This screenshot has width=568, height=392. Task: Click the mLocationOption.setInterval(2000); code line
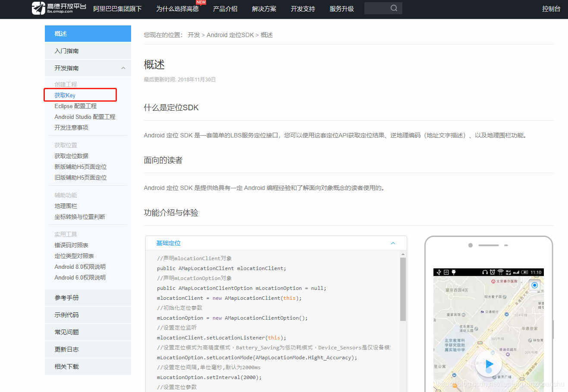point(209,377)
